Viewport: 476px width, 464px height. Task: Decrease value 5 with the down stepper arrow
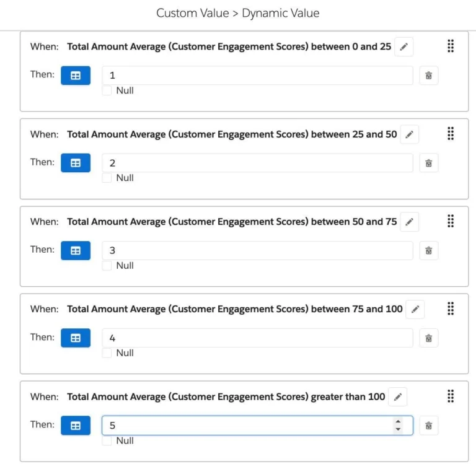[x=398, y=429]
